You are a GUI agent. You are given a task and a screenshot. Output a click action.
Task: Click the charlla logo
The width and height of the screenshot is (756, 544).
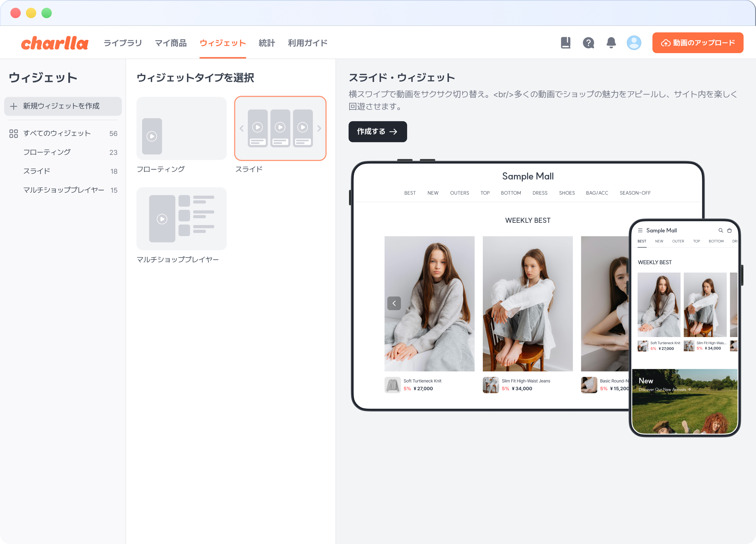(x=55, y=43)
